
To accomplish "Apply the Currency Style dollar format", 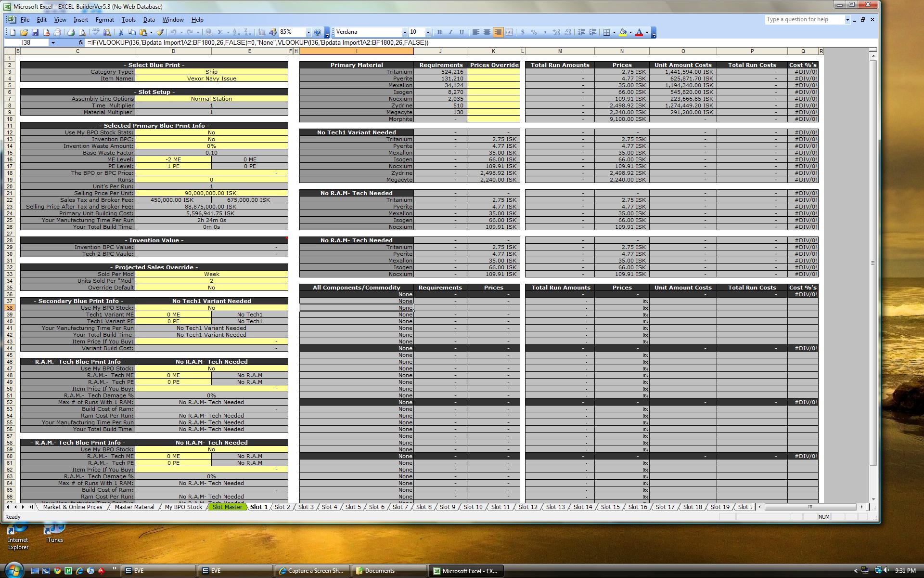I will [x=523, y=32].
